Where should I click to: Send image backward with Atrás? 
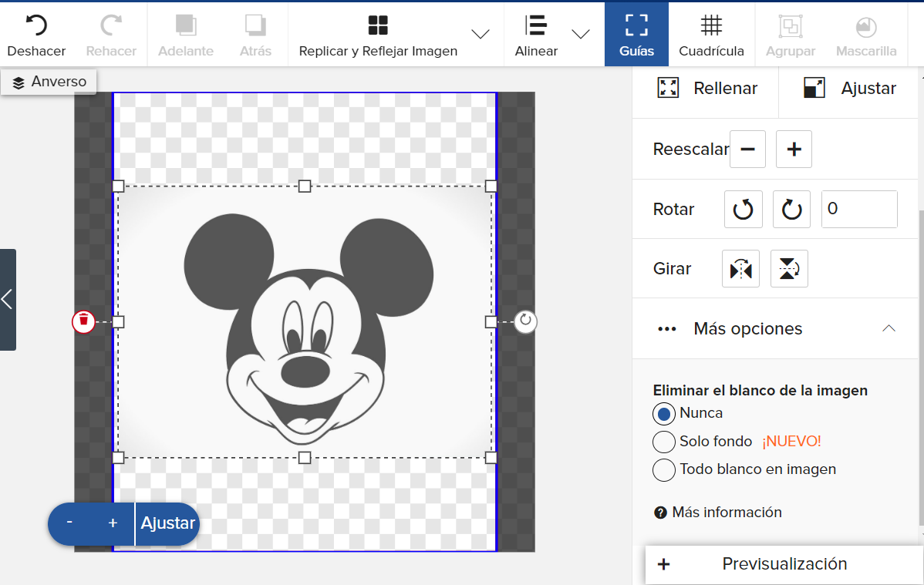[255, 35]
